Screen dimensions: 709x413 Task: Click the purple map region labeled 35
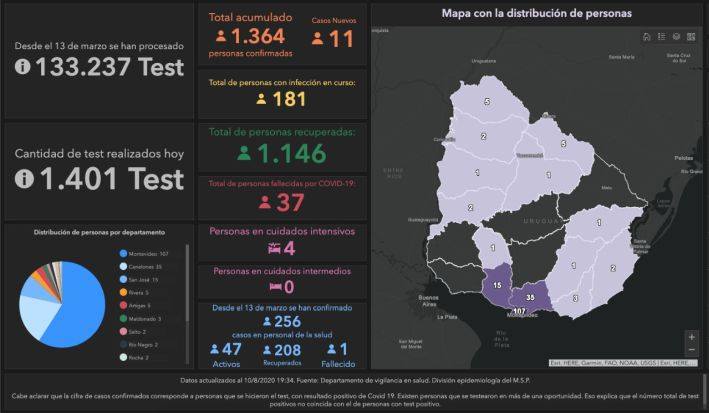[x=529, y=297]
